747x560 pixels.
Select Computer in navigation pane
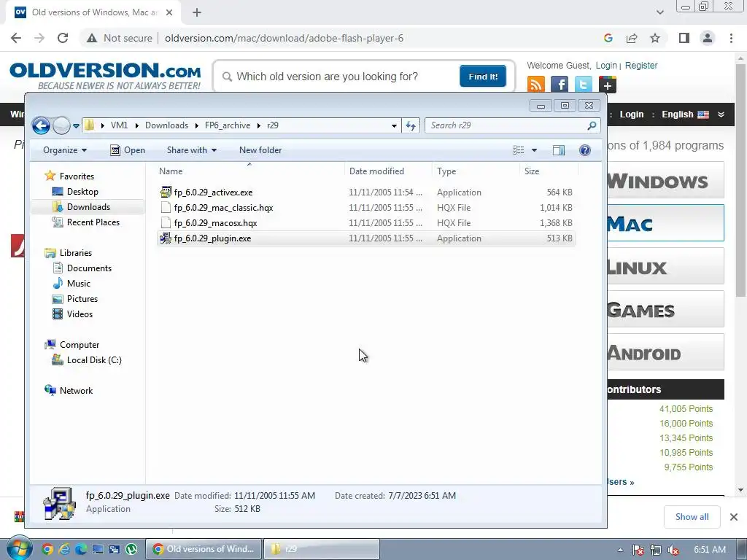(x=79, y=345)
